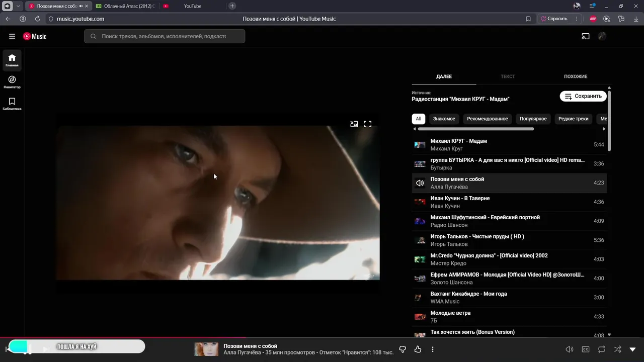Click the Золото Шансона channel name
This screenshot has width=644, height=362.
click(x=452, y=283)
